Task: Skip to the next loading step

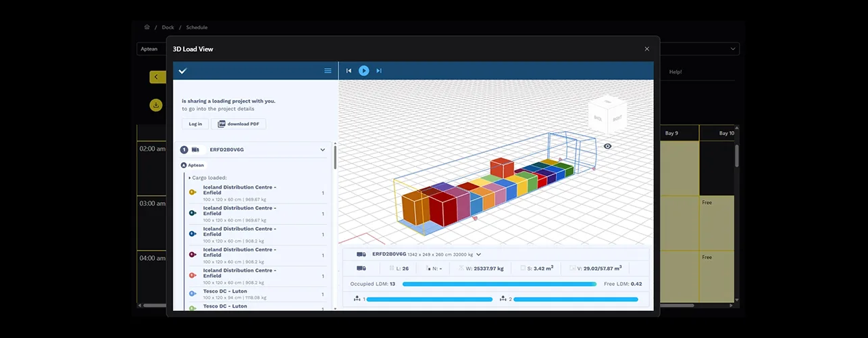Action: tap(379, 70)
